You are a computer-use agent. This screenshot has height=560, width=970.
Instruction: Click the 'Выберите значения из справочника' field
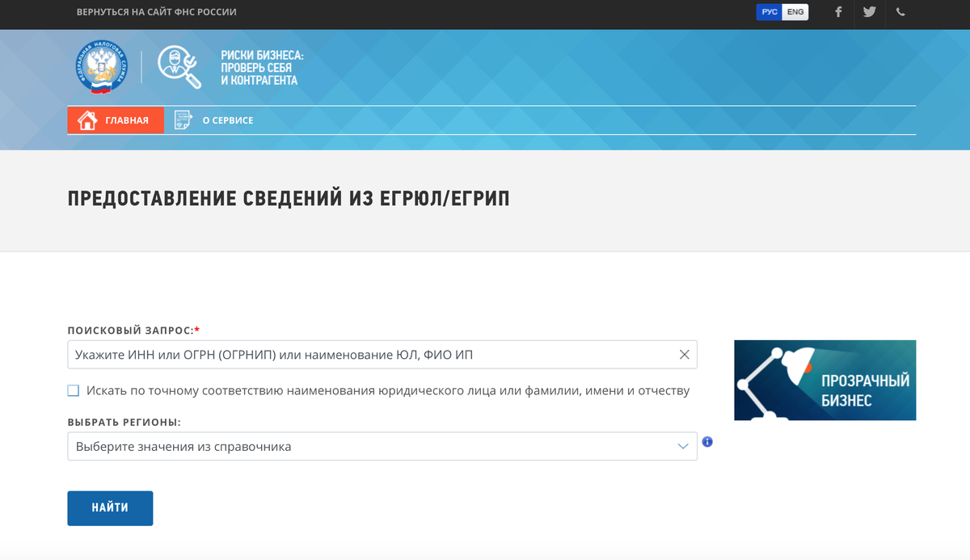pos(382,446)
